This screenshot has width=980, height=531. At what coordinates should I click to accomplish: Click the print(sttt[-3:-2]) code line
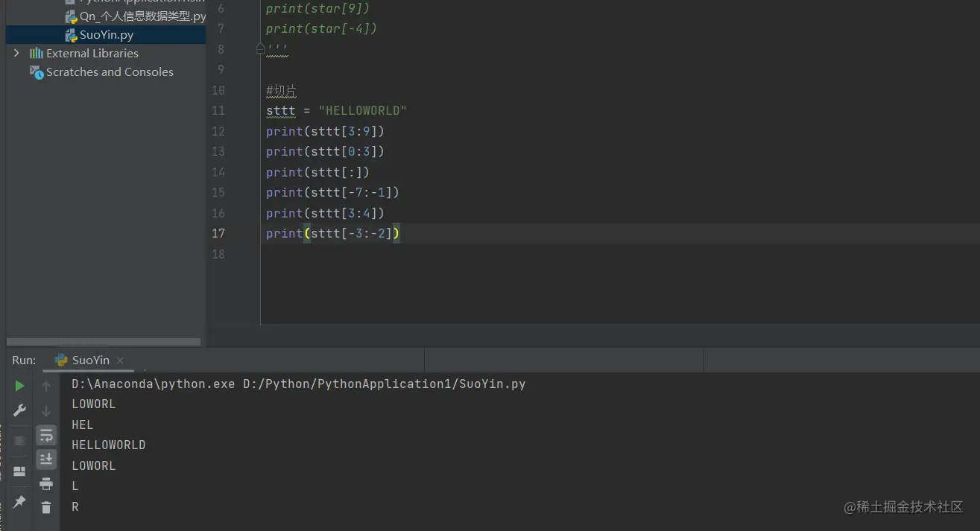coord(332,233)
